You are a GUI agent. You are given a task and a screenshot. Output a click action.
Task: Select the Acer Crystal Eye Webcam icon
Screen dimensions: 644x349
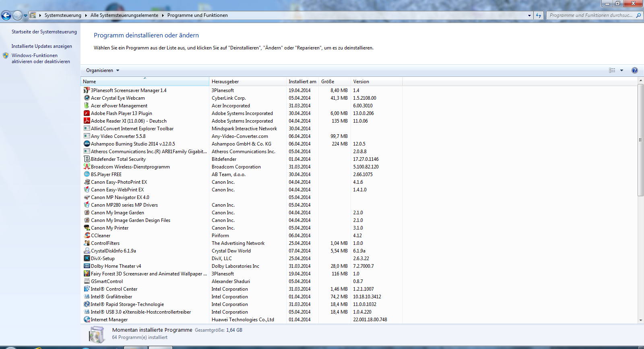87,98
